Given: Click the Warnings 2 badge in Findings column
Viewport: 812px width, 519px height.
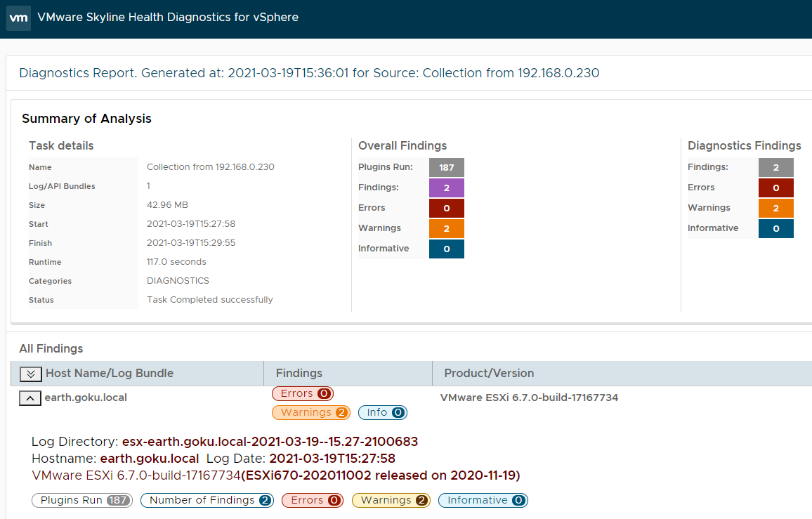Looking at the screenshot, I should click(x=311, y=413).
